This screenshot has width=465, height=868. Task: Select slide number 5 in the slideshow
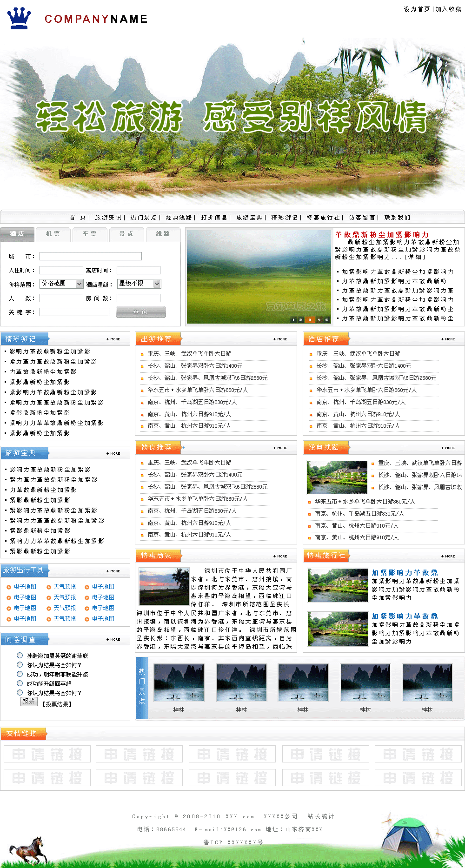pyautogui.click(x=326, y=319)
